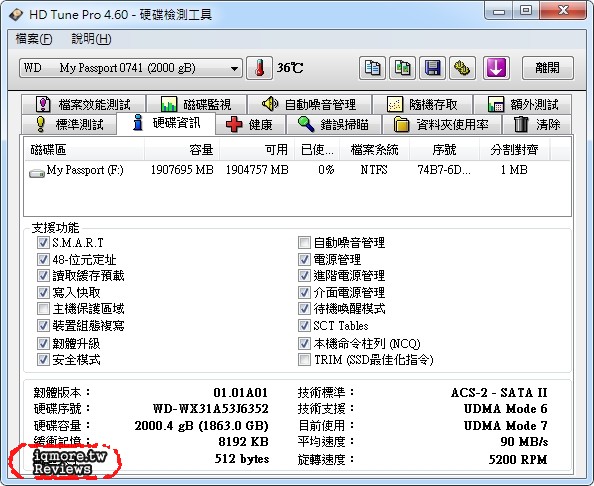Toggle the SCT Tables checkbox
This screenshot has width=594, height=486.
[304, 325]
